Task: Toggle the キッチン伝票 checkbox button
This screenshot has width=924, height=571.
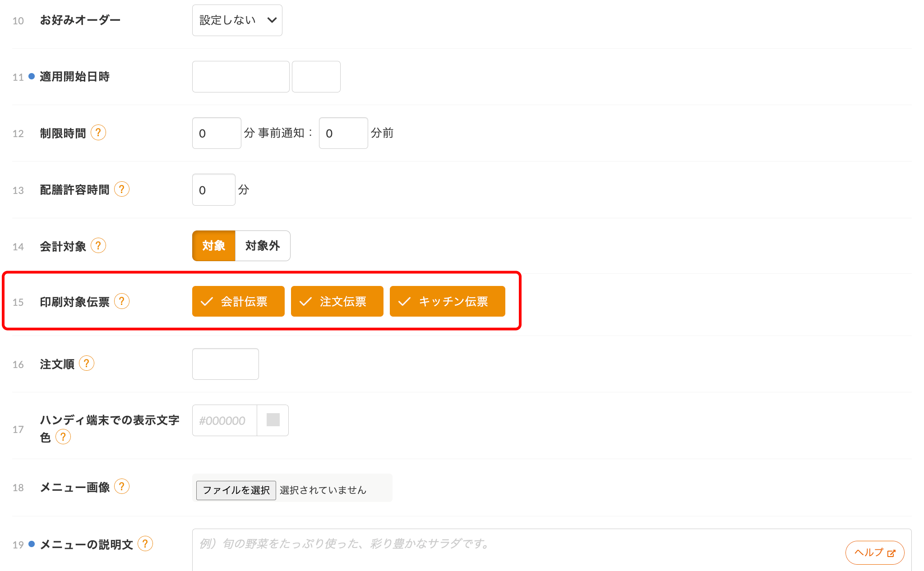Action: point(448,301)
